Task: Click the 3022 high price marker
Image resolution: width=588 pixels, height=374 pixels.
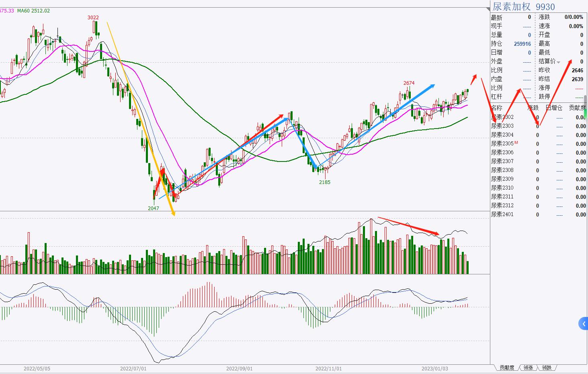Action: pos(93,18)
